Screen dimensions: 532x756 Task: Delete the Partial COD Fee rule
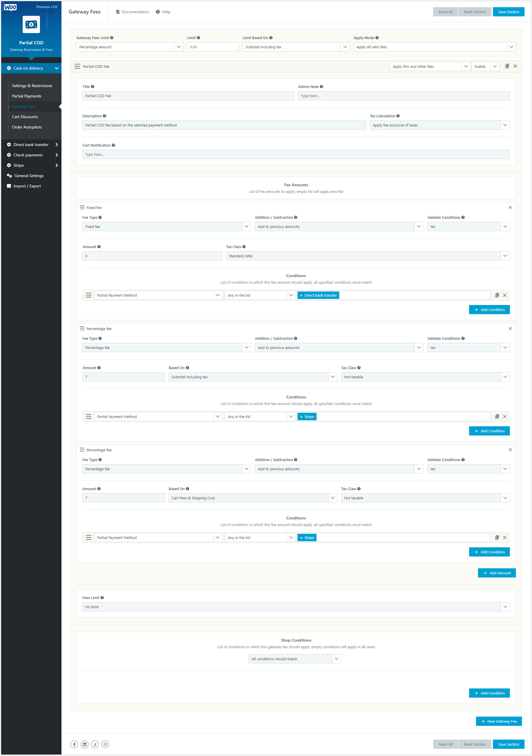pos(515,66)
